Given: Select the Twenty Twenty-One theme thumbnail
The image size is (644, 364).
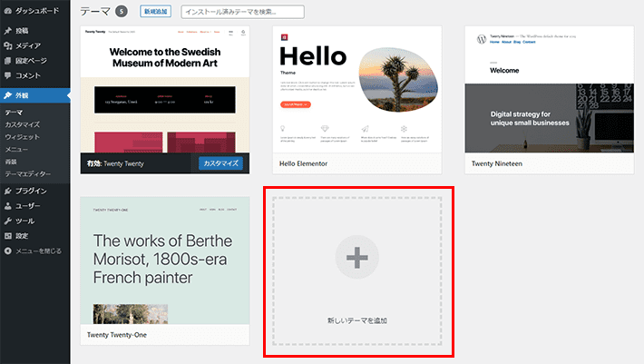Looking at the screenshot, I should (x=165, y=261).
